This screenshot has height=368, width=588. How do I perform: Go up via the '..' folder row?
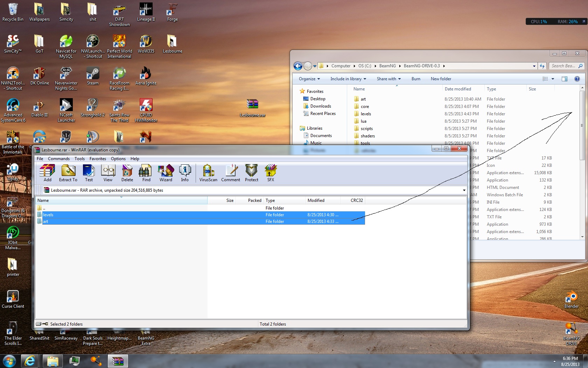pyautogui.click(x=200, y=208)
